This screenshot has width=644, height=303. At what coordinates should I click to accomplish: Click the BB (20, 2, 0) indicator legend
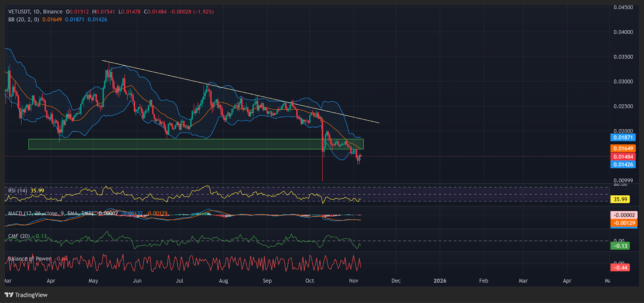pyautogui.click(x=23, y=19)
